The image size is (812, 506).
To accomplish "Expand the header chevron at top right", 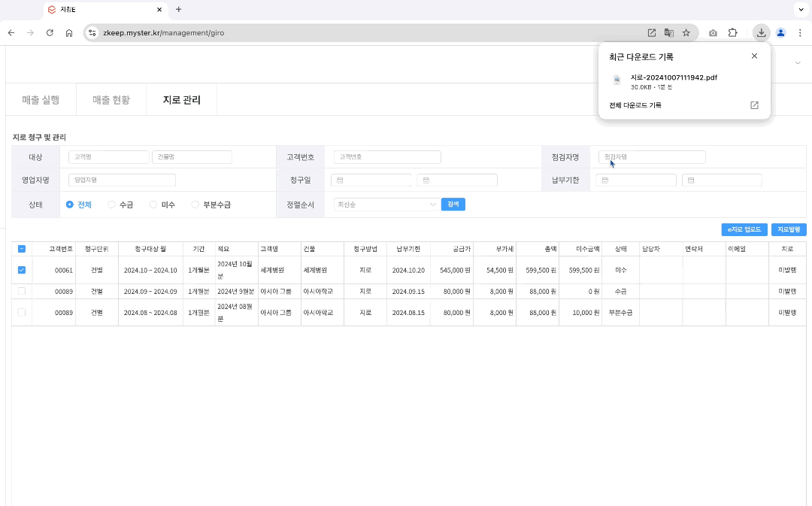I will pyautogui.click(x=798, y=63).
